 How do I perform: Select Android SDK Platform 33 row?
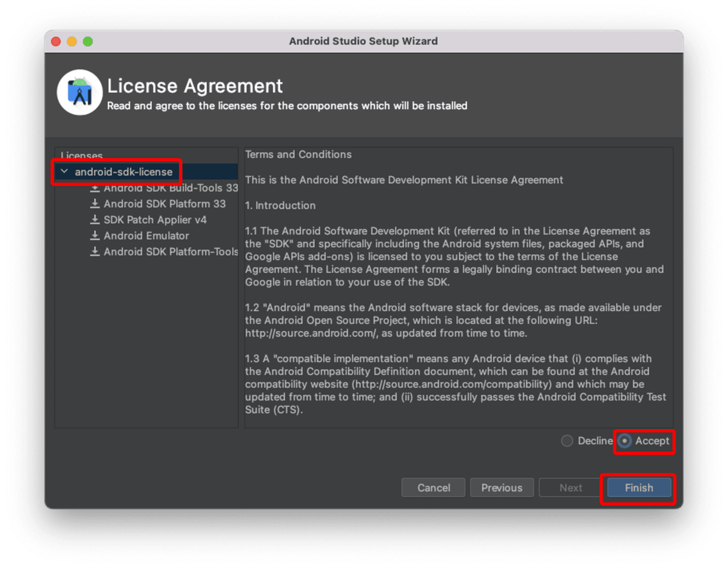[146, 204]
